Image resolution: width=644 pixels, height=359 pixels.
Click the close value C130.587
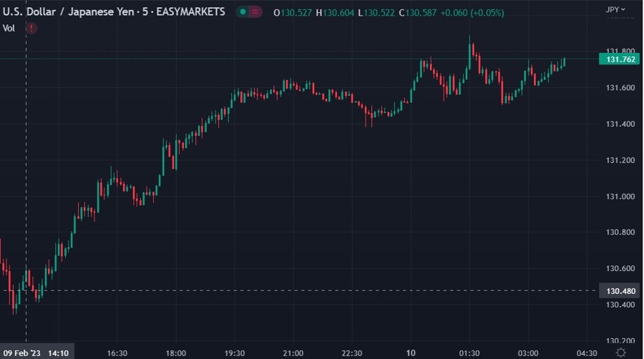(x=418, y=13)
